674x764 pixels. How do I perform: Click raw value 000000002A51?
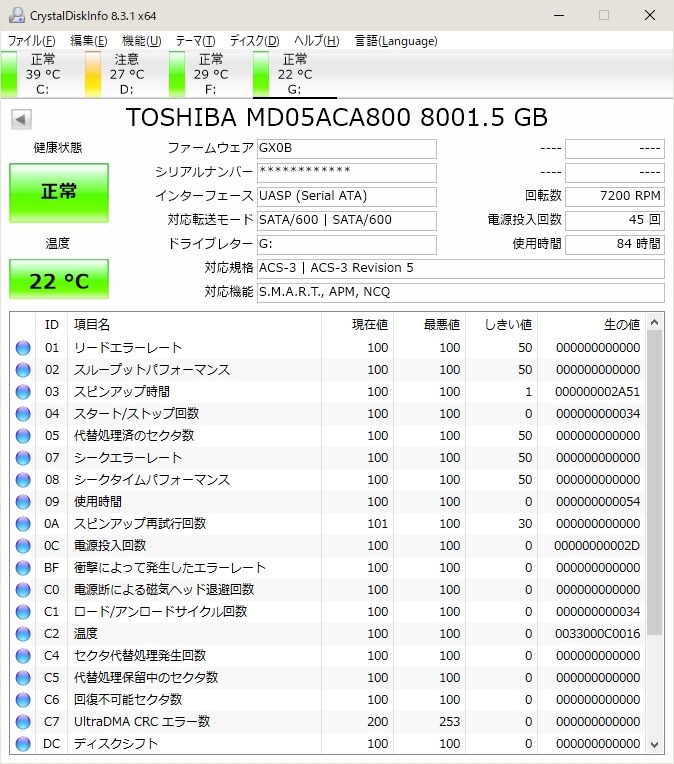(x=597, y=392)
